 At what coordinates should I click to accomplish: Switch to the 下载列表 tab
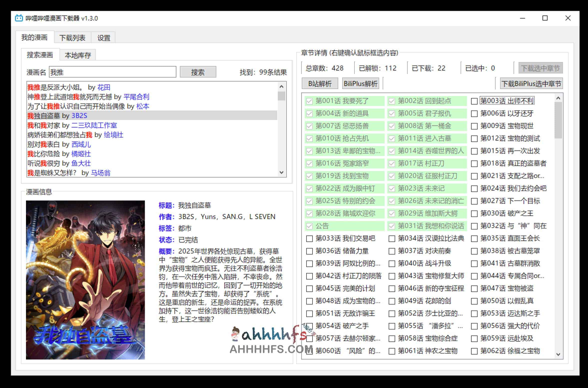[72, 37]
